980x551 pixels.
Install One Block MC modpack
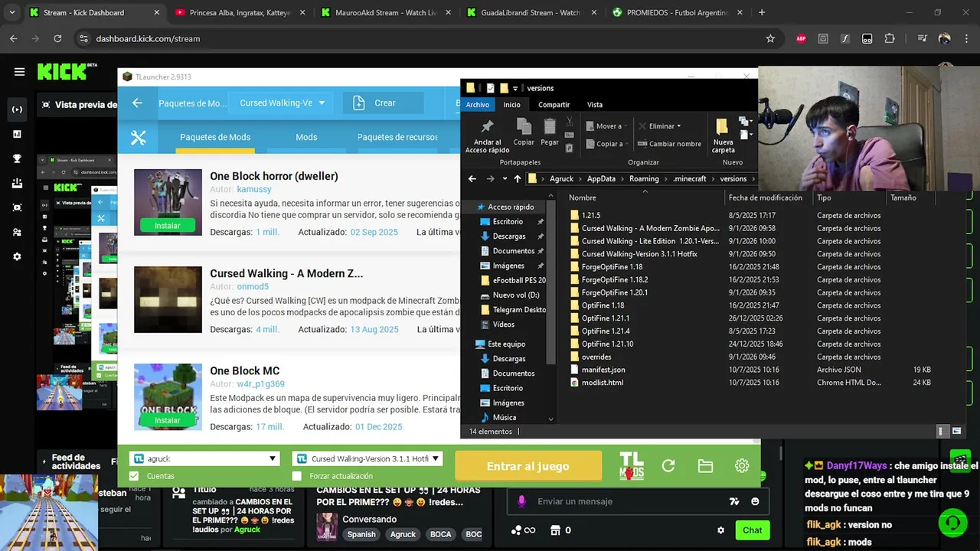[x=168, y=420]
